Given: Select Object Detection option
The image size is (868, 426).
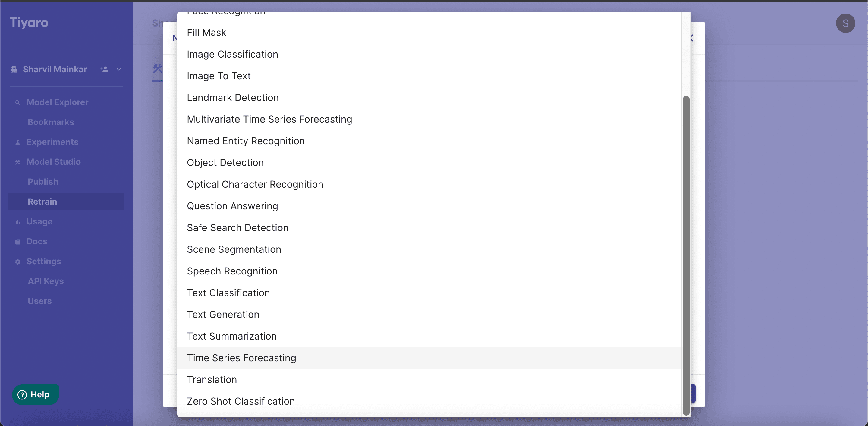Looking at the screenshot, I should coord(429,163).
